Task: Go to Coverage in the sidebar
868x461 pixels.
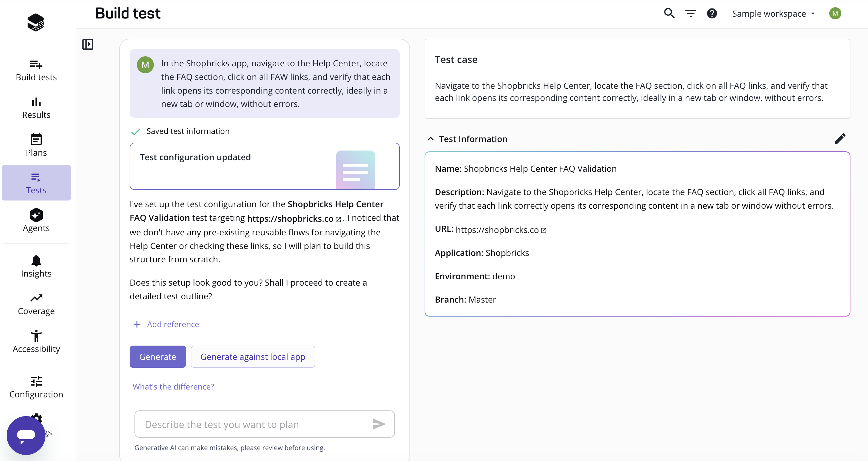Action: pyautogui.click(x=36, y=304)
